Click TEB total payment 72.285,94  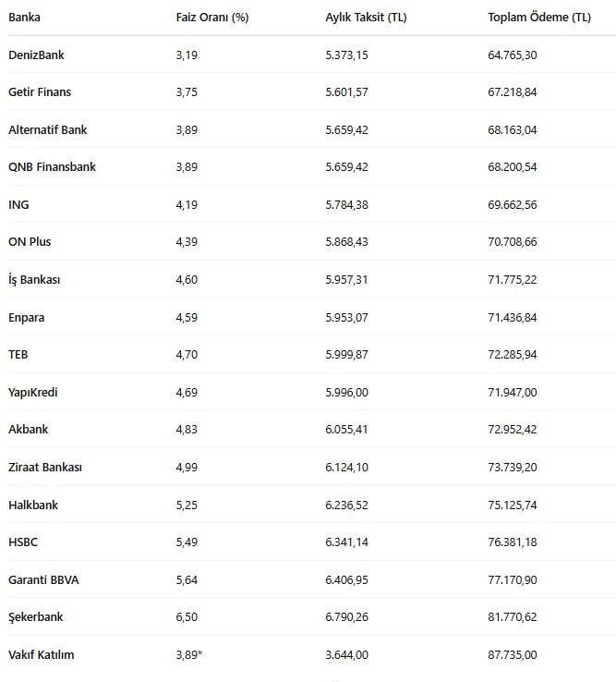coord(512,355)
